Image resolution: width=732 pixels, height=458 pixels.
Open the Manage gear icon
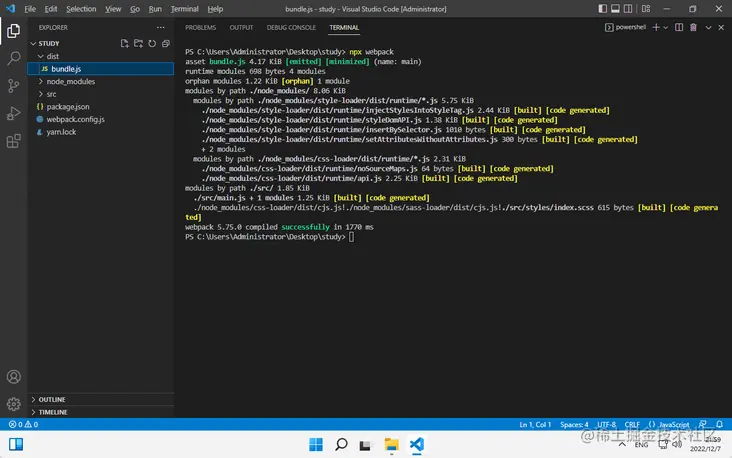(x=14, y=404)
